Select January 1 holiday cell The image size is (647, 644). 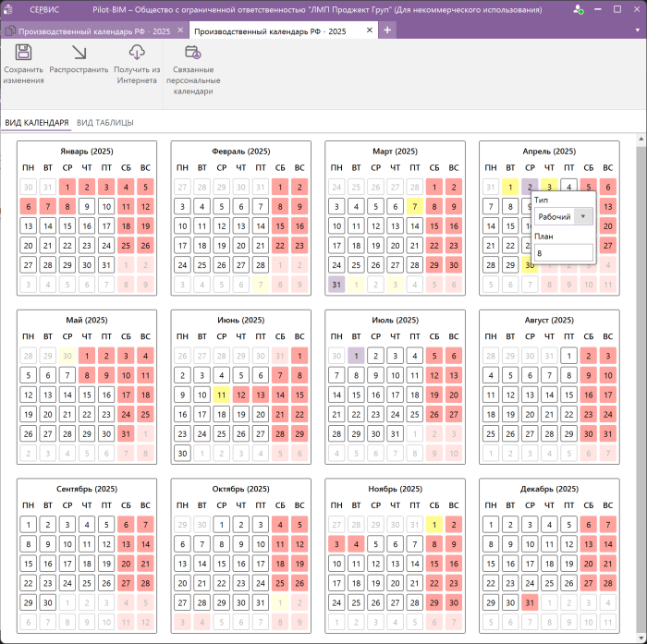coord(67,187)
